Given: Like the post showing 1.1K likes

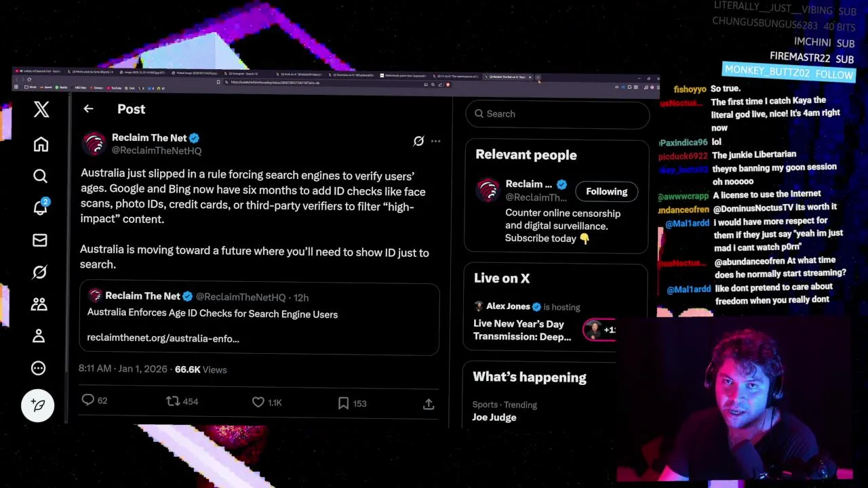Looking at the screenshot, I should (x=267, y=403).
